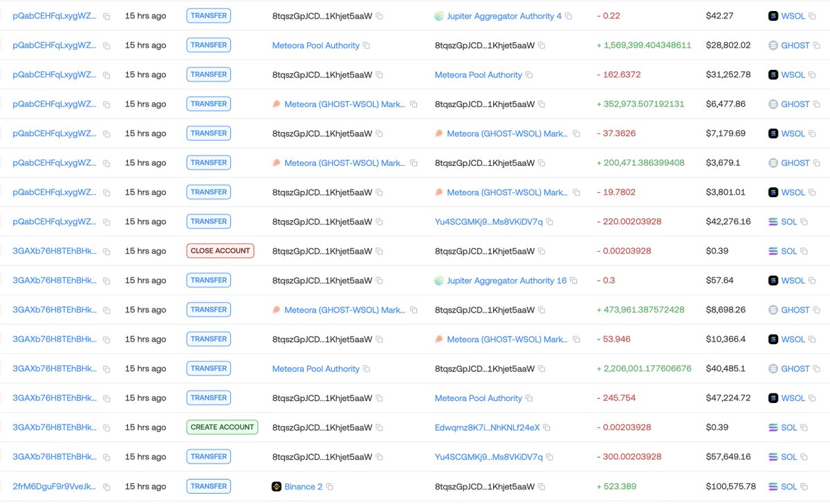Screen dimensions: 830x504
Task: Copy the Binance 2 address
Action: pyautogui.click(x=330, y=487)
